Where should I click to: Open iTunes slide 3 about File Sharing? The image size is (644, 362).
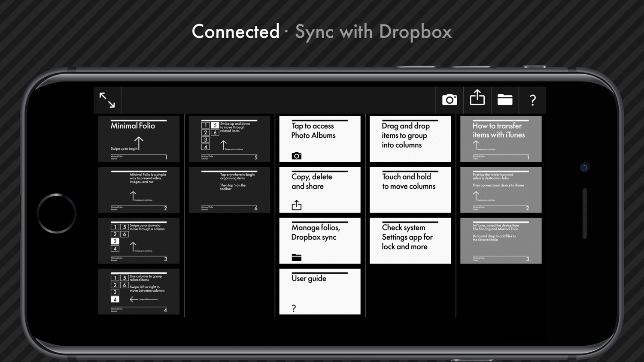501,241
